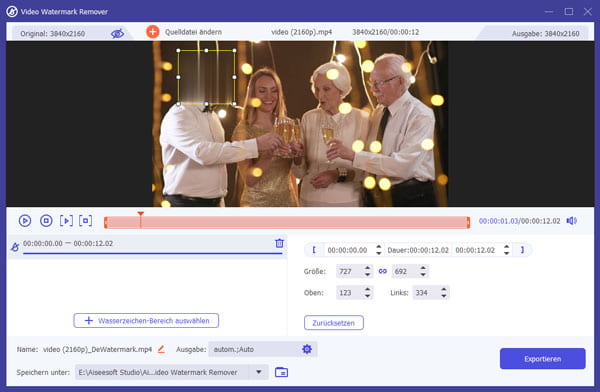Set start point with left bracket icon
This screenshot has height=392, width=600.
pyautogui.click(x=314, y=250)
